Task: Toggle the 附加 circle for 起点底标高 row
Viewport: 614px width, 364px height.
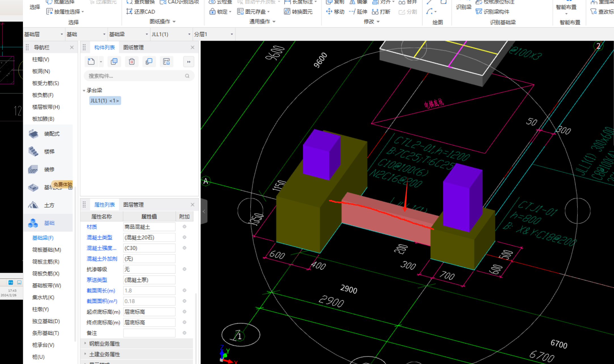Action: [x=184, y=312]
